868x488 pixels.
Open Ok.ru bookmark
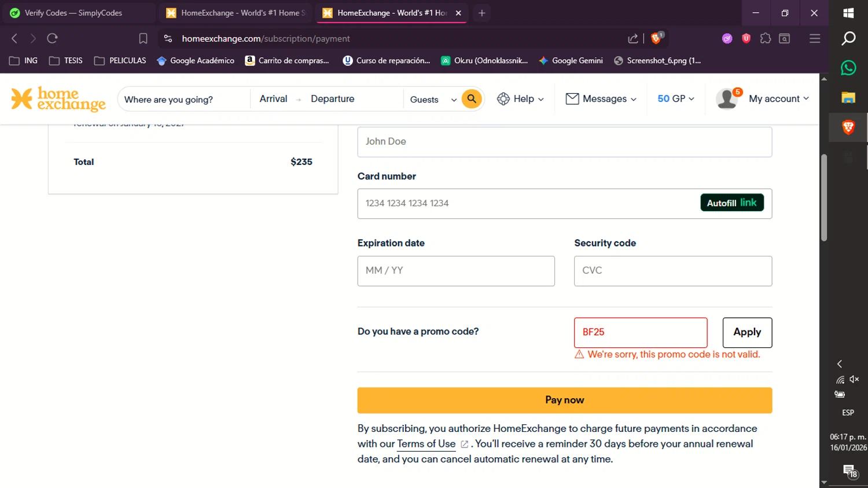[x=484, y=60]
